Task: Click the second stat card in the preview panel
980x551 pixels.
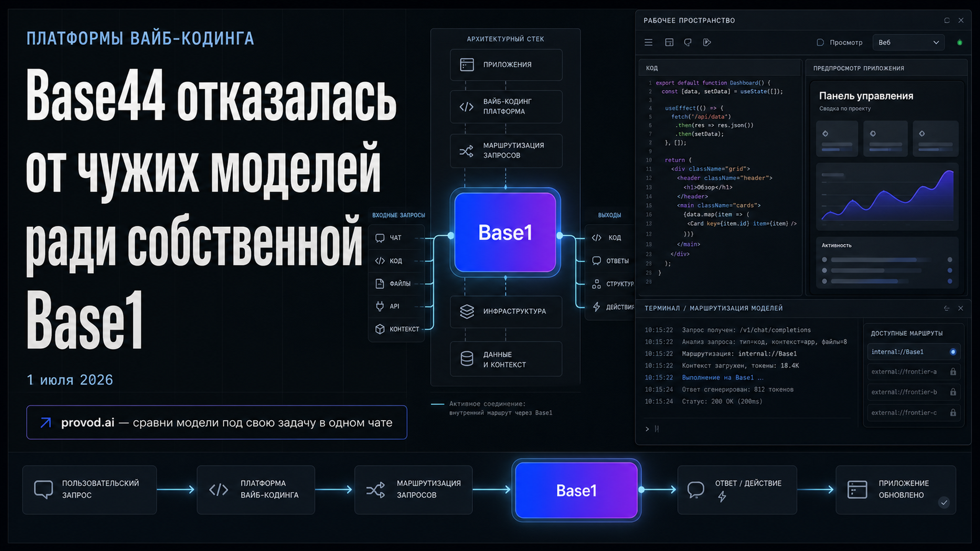Action: click(885, 139)
